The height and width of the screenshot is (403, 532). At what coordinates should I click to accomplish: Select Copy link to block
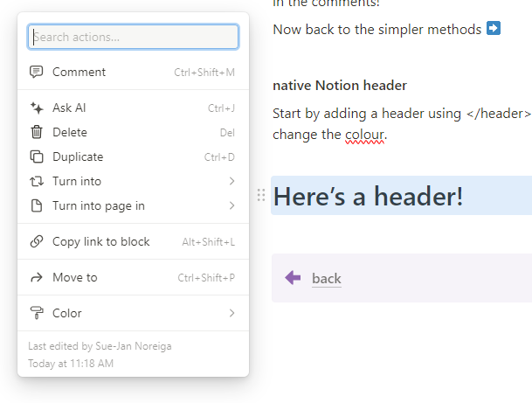point(133,242)
